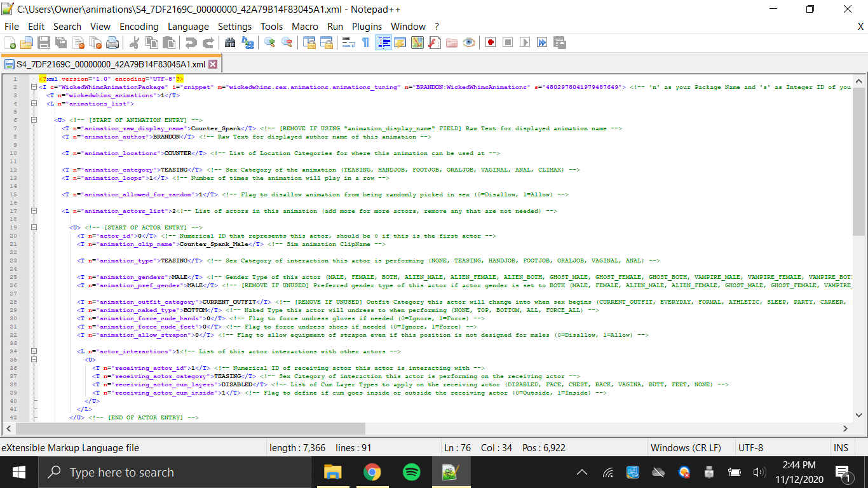This screenshot has width=868, height=488.
Task: Open Google Chrome from the taskbar
Action: pos(372,472)
